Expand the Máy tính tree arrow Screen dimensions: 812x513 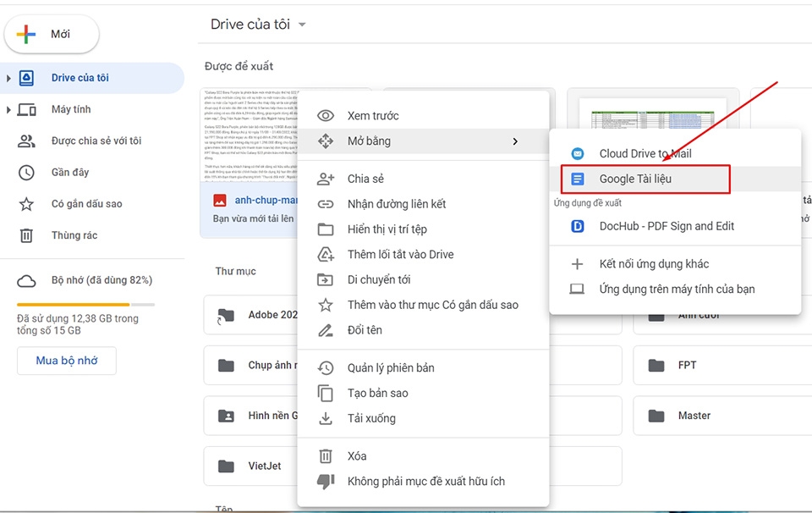click(x=8, y=110)
